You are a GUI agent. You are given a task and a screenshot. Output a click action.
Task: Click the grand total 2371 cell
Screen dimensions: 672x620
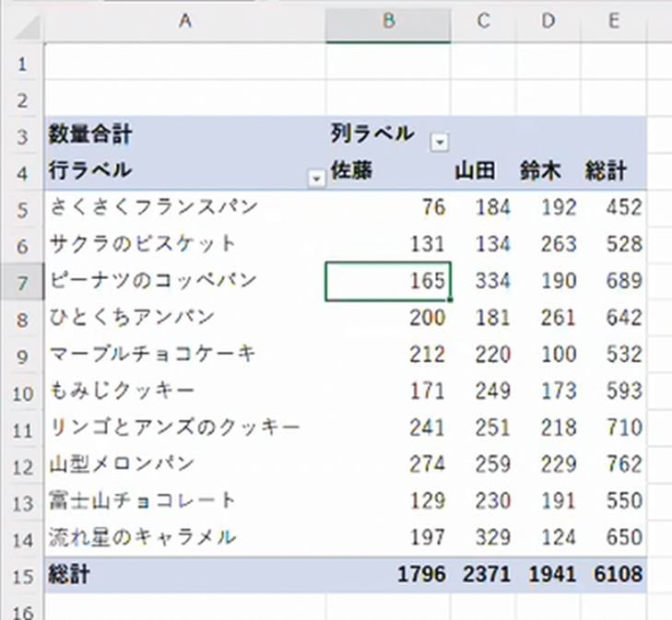(484, 575)
